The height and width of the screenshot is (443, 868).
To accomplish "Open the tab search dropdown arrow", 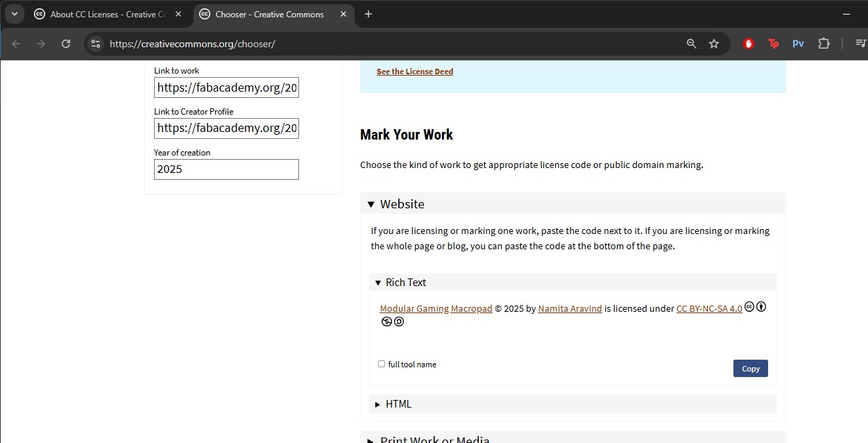I will tap(14, 14).
